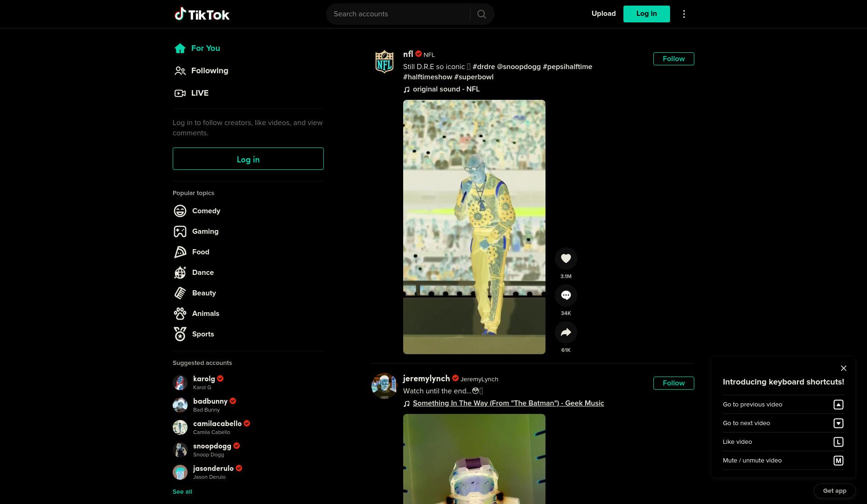The height and width of the screenshot is (504, 867).
Task: Open the @snoopdogg mention link
Action: click(519, 67)
